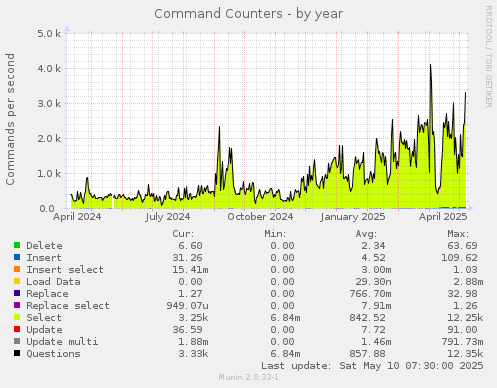Click Select current value 3.25k
The width and height of the screenshot is (497, 388).
193,318
